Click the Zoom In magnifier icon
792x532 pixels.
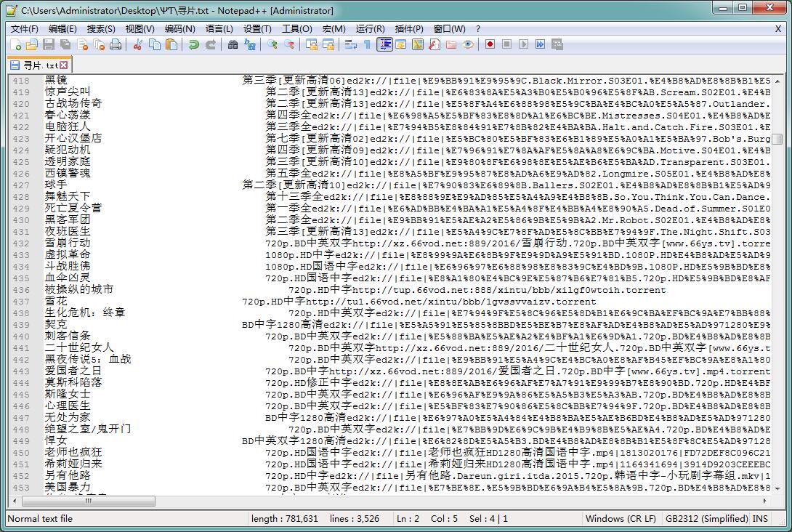(x=272, y=45)
